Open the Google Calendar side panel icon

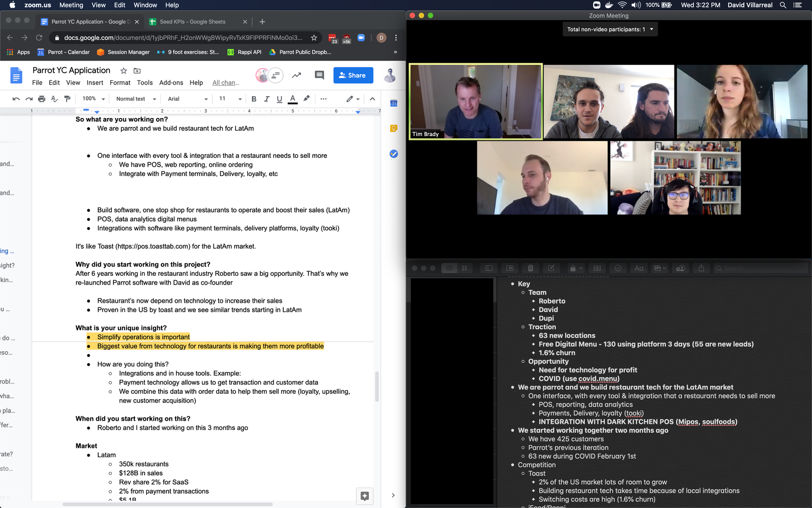[x=393, y=103]
